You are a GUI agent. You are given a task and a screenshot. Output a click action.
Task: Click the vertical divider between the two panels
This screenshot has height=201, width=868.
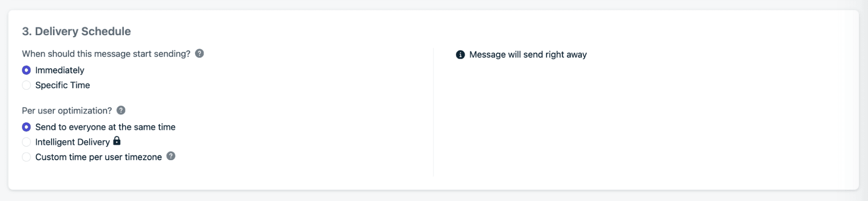433,112
